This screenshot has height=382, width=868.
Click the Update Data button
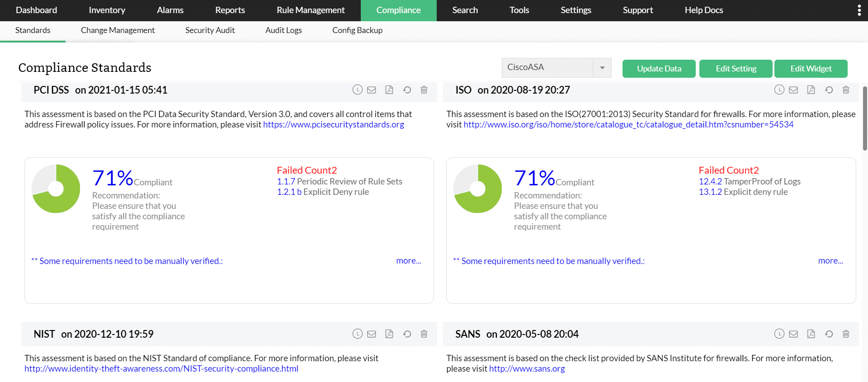659,69
